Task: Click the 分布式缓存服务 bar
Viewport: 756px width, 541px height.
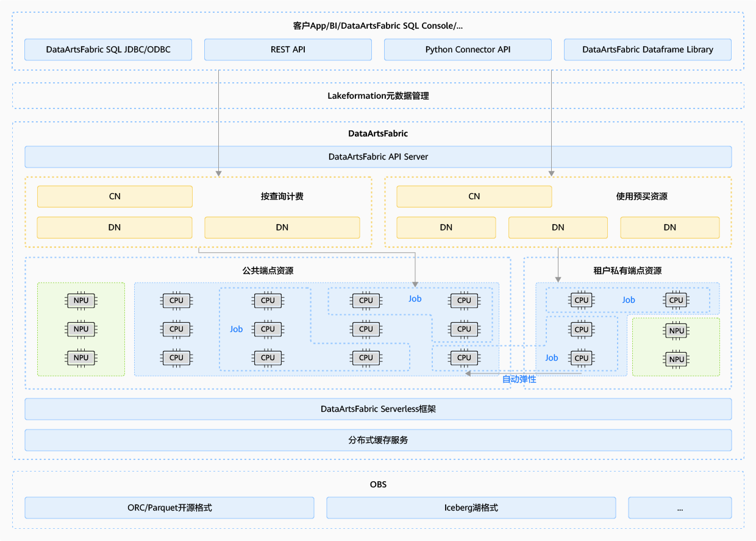Action: click(x=378, y=440)
